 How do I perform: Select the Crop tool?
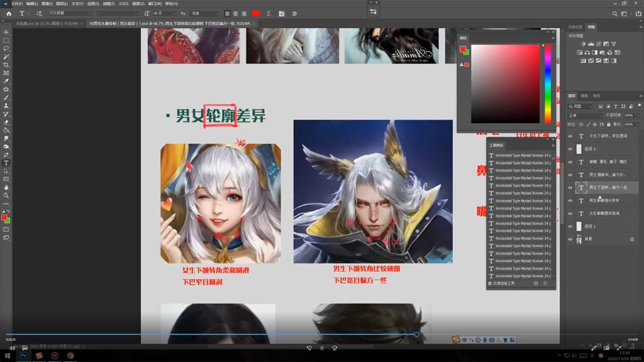click(6, 65)
